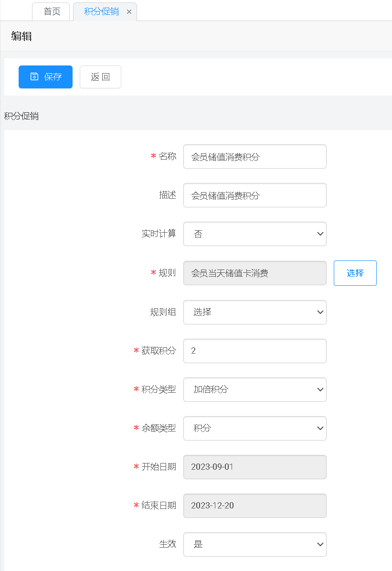Click the 开始日期 label
The image size is (392, 571).
click(159, 466)
